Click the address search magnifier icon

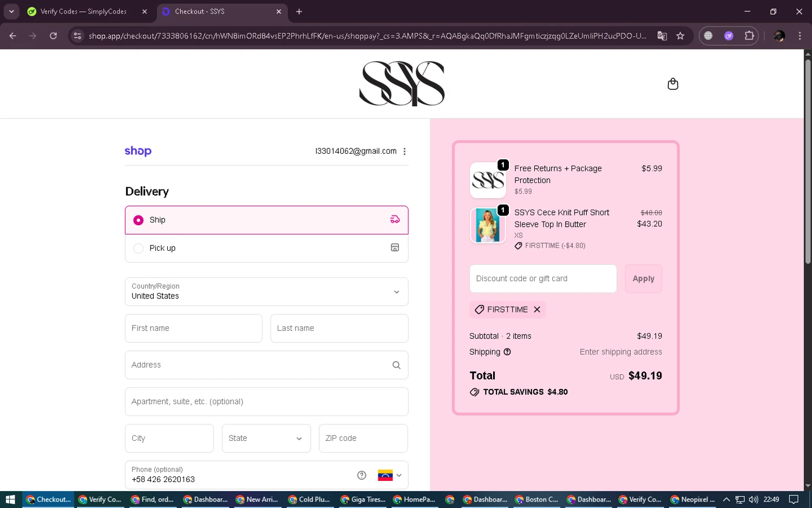[396, 365]
